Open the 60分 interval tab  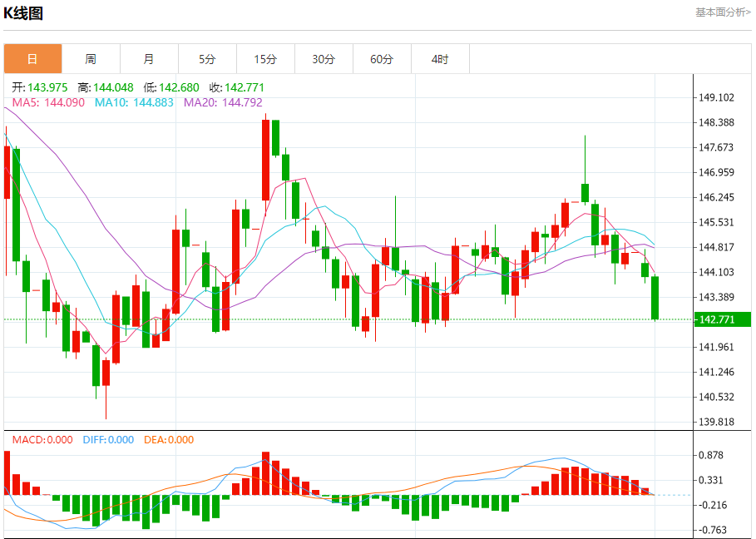[382, 59]
